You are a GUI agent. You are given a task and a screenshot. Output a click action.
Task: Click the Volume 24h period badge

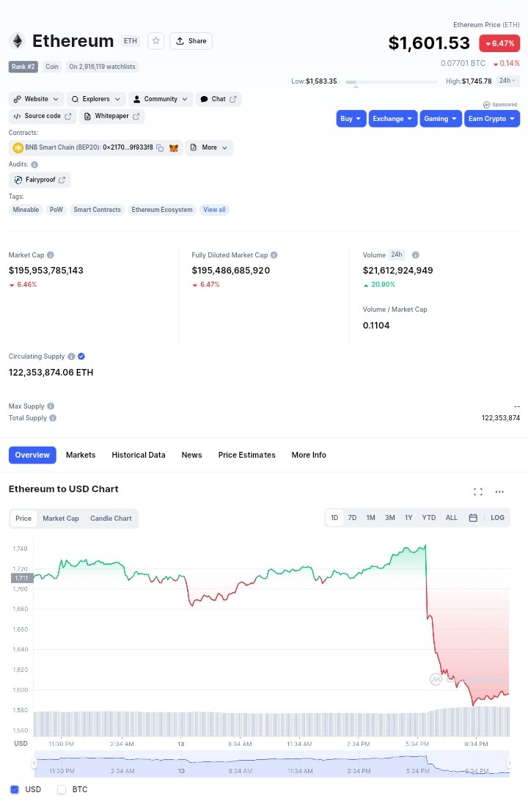[x=397, y=255]
